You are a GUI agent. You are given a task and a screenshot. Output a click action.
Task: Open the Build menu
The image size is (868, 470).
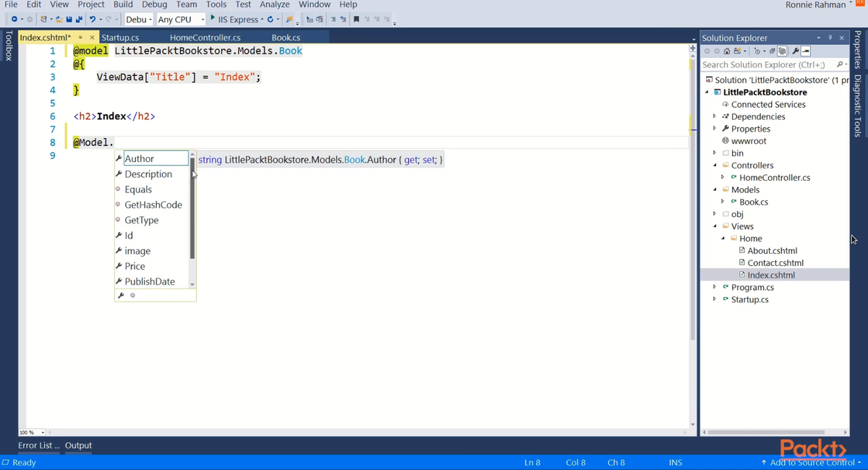[123, 4]
